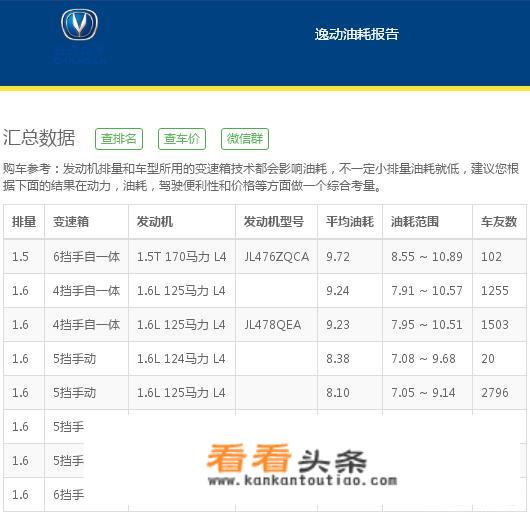Click the owner count 20

click(x=488, y=359)
